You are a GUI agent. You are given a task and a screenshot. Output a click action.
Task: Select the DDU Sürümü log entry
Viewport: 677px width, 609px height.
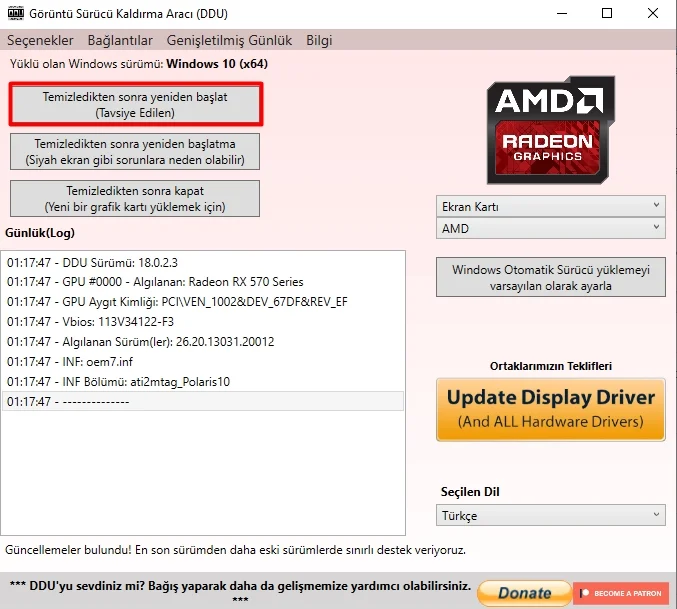point(92,262)
